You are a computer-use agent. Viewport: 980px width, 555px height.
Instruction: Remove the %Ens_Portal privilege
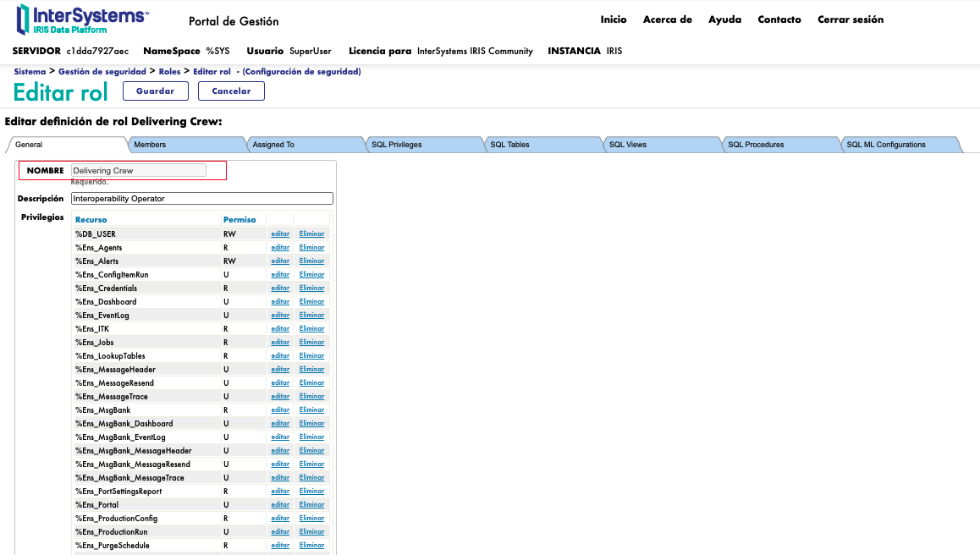point(311,505)
